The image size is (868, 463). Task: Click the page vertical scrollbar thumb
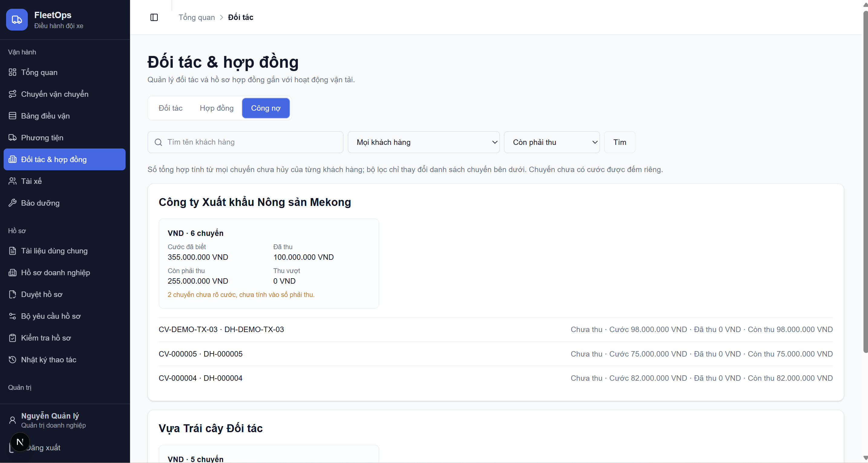pyautogui.click(x=865, y=182)
